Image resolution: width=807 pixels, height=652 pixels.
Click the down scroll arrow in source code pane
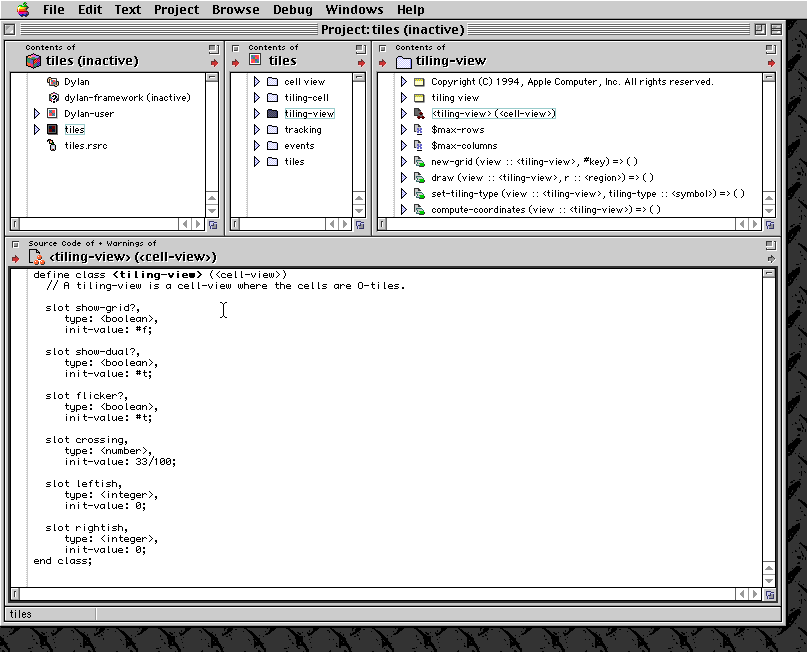[768, 580]
